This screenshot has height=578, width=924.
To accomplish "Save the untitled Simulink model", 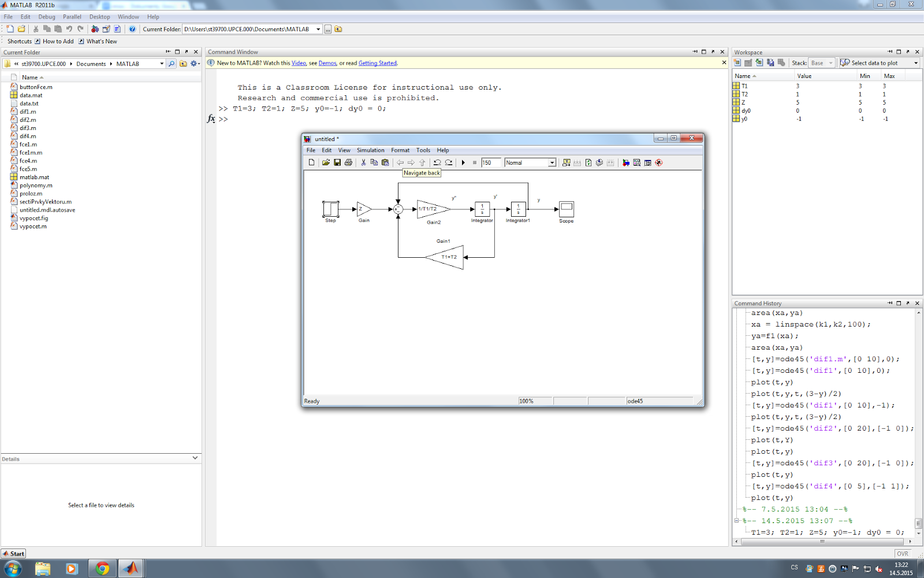I will (x=337, y=162).
